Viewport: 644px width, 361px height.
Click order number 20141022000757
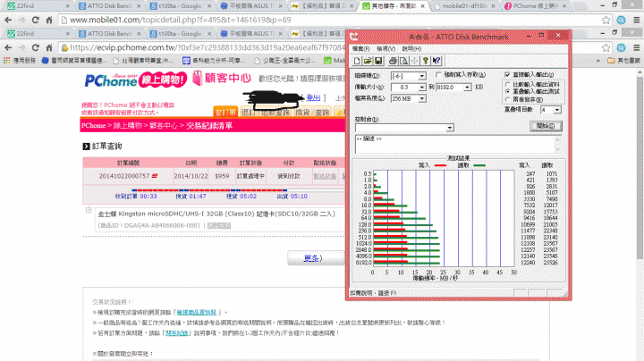tap(124, 176)
